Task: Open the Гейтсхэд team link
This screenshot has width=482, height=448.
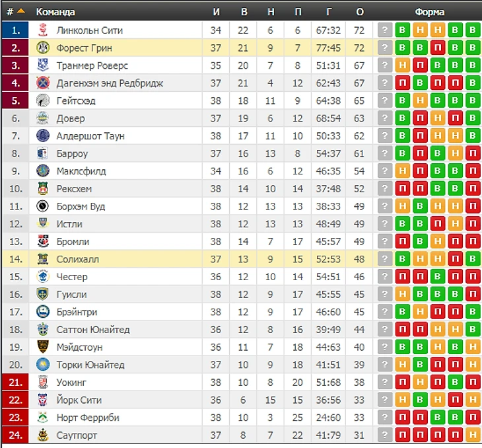Action: coord(81,100)
